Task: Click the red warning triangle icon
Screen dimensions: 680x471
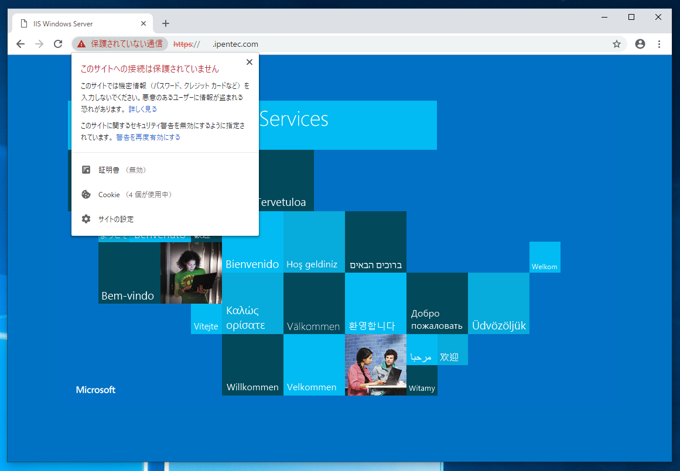Action: pos(81,44)
